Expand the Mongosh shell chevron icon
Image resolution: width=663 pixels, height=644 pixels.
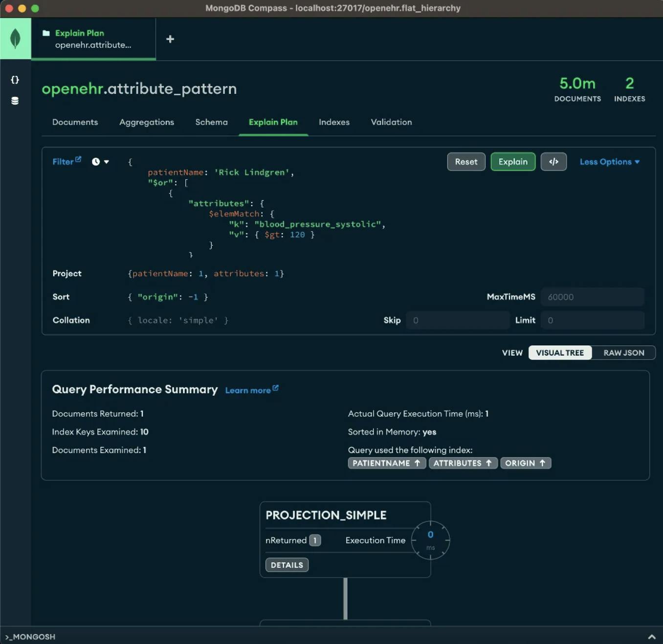pos(651,637)
